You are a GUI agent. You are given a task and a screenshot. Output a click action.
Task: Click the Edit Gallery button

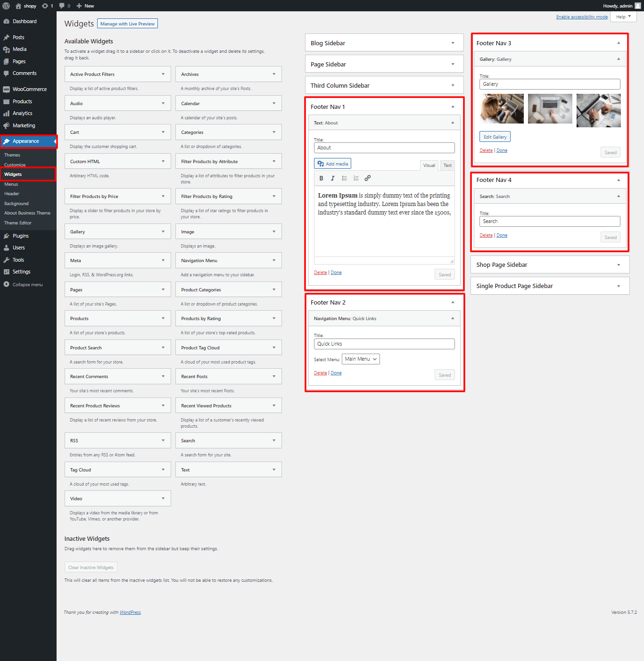pos(495,137)
